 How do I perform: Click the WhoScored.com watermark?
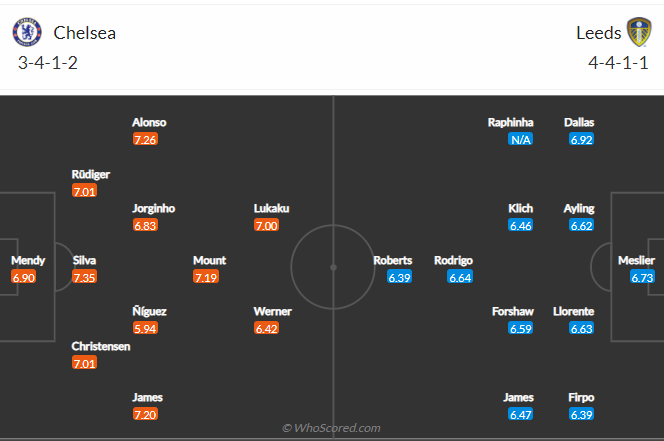[332, 428]
